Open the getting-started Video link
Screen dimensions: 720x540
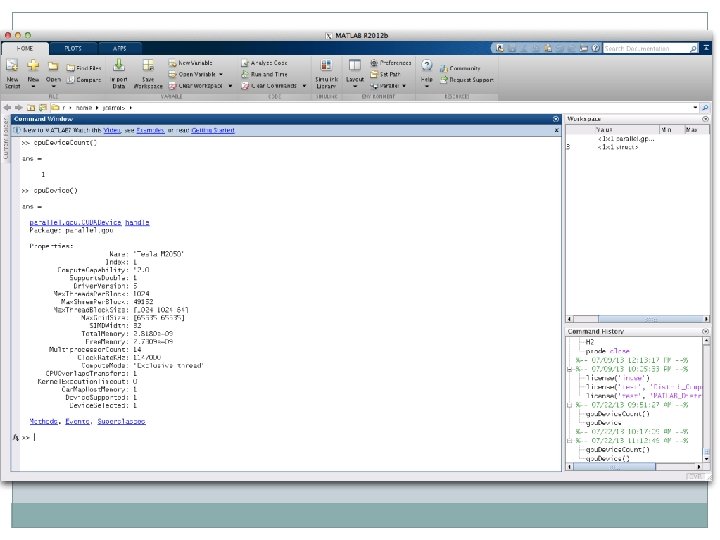point(112,130)
